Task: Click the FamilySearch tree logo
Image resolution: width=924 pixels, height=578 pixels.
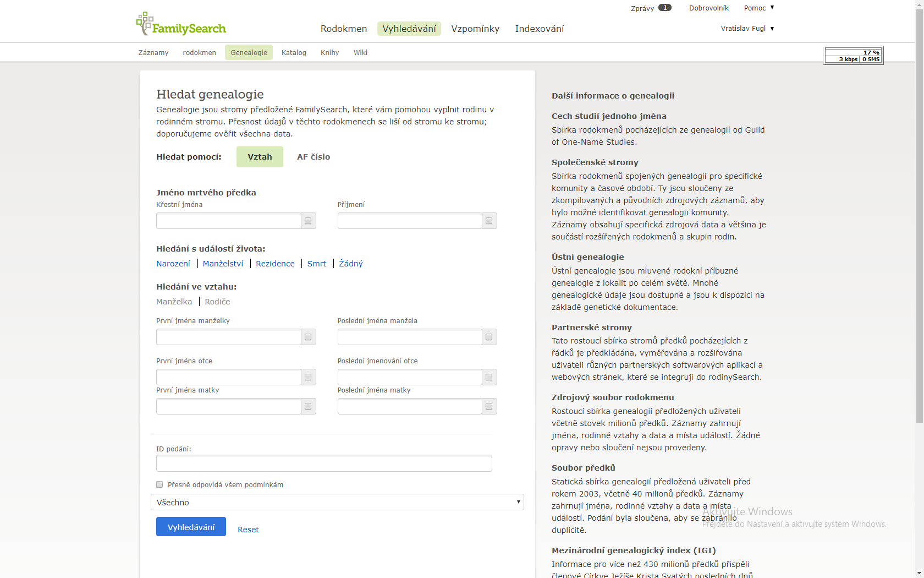Action: click(145, 23)
